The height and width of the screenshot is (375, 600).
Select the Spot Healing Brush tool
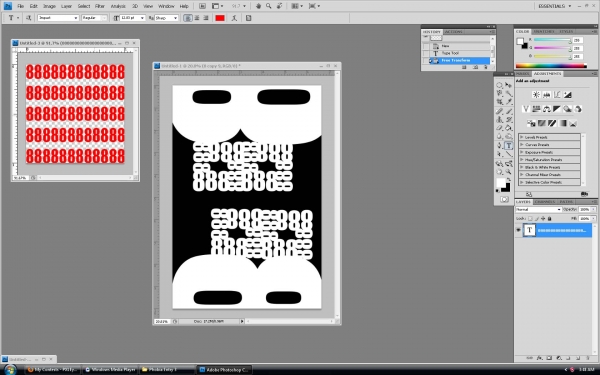pyautogui.click(x=499, y=111)
